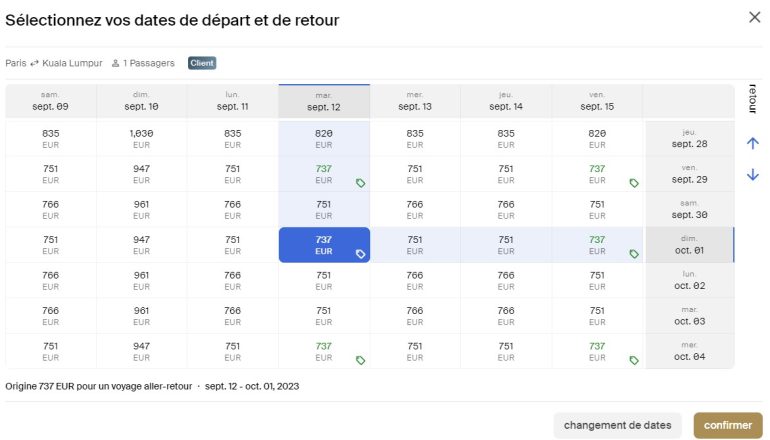Image resolution: width=770 pixels, height=440 pixels.
Task: Select 961 EUR fare on sept. 10 / oct. 02
Action: point(141,280)
